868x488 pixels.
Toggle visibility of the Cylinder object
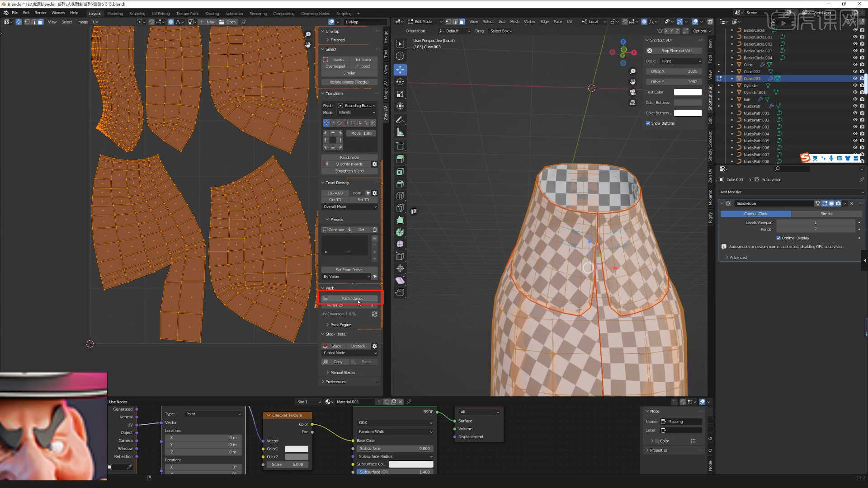point(855,85)
